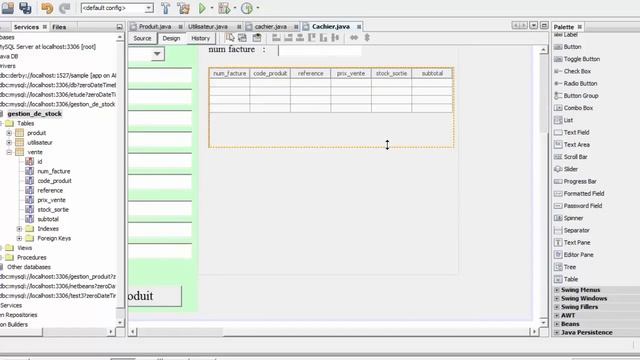The height and width of the screenshot is (360, 640).
Task: Switch editor to History view
Action: click(x=200, y=38)
